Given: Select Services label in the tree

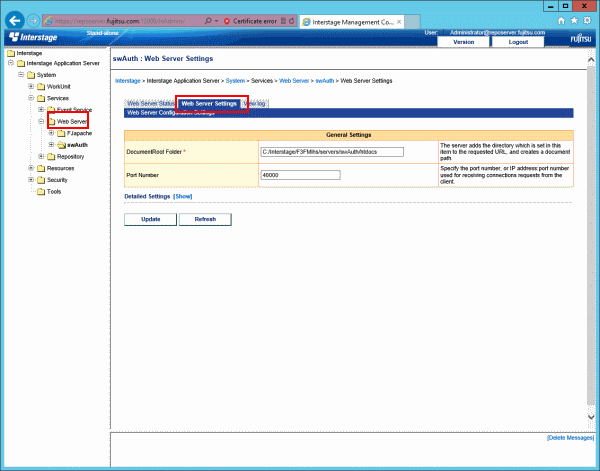Looking at the screenshot, I should click(x=58, y=98).
